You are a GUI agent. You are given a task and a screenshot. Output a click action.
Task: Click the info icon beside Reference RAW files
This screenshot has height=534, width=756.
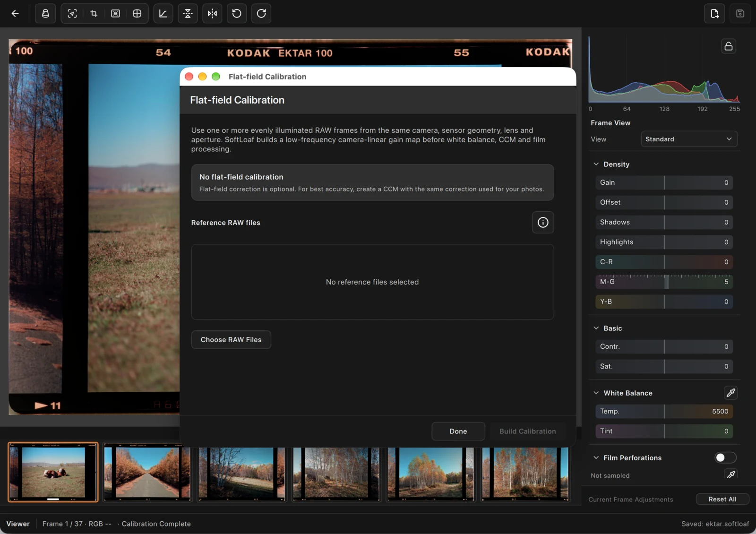pos(543,222)
